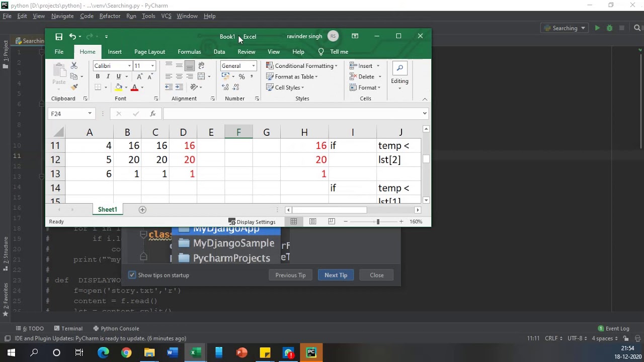644x362 pixels.
Task: Open the Page Layout ribbon tab
Action: click(149, 52)
